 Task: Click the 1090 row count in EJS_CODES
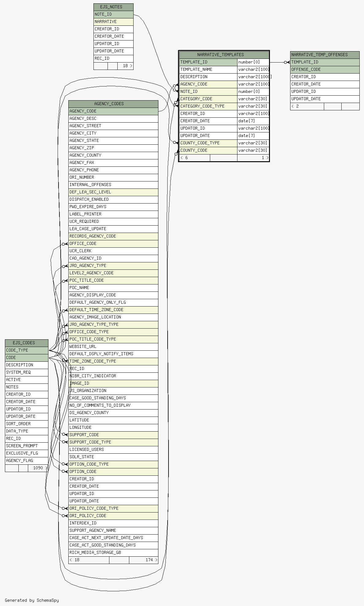pos(38,468)
